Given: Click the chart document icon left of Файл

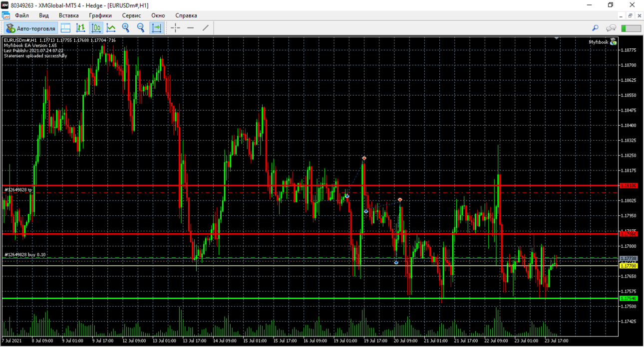Looking at the screenshot, I should pos(6,15).
